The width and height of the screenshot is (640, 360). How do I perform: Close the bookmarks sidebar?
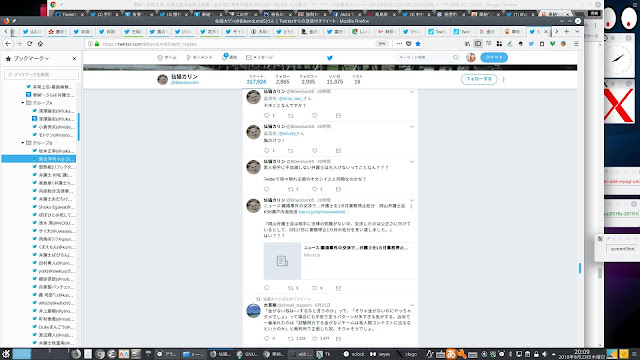click(74, 58)
